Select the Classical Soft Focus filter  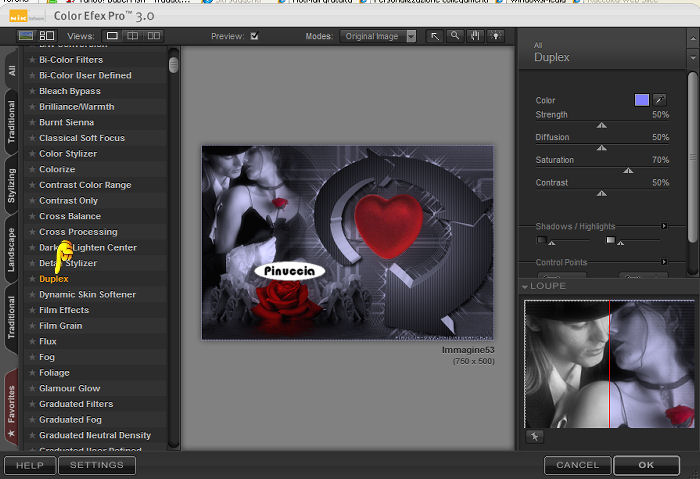tap(82, 138)
